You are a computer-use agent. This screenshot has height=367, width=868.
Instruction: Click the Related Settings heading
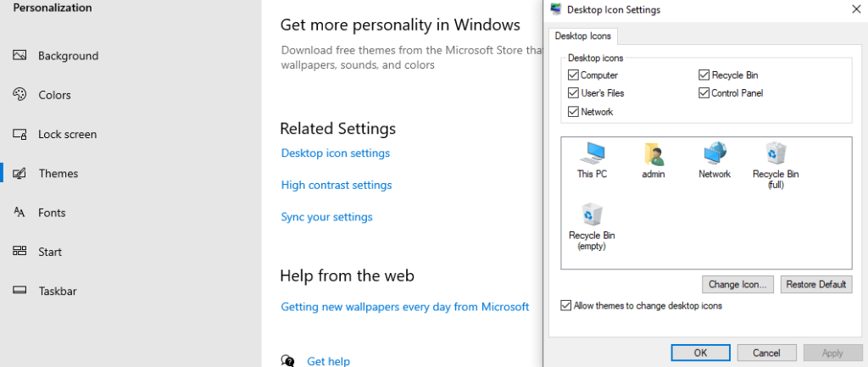tap(337, 129)
